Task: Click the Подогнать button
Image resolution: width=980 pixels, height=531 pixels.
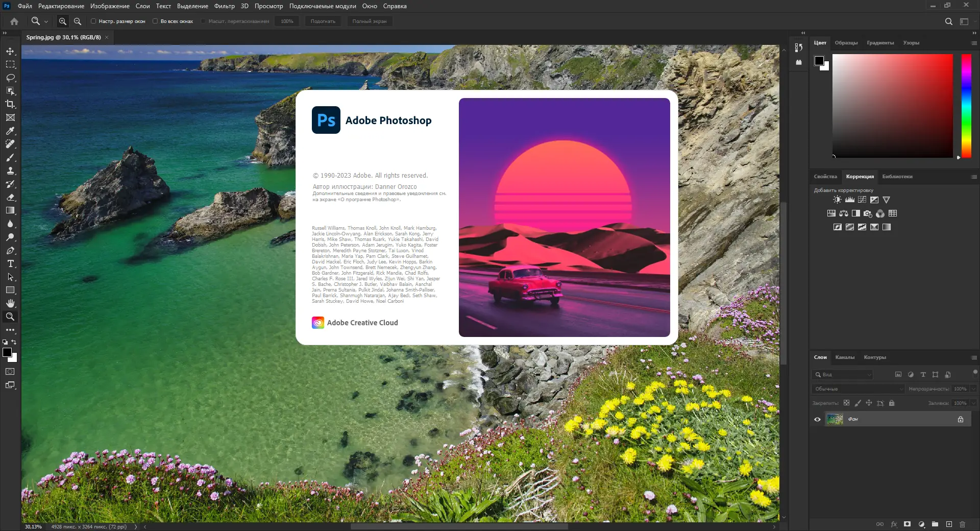Action: tap(324, 21)
